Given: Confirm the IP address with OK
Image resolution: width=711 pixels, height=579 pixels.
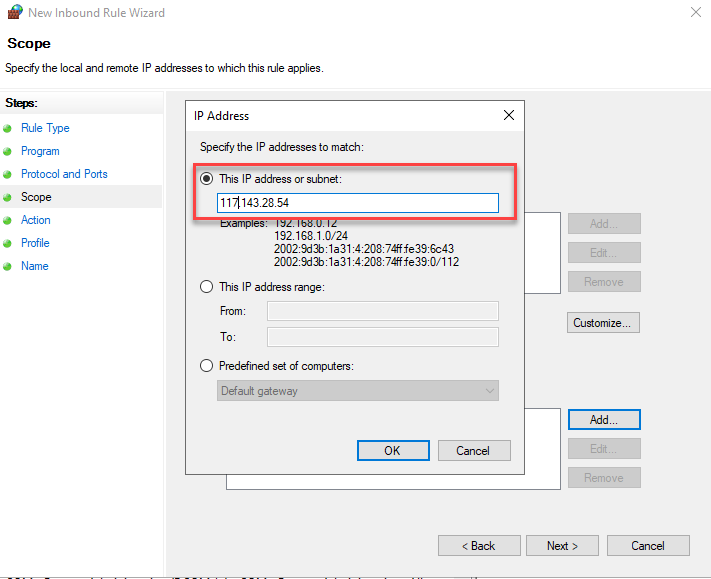Looking at the screenshot, I should pos(392,451).
